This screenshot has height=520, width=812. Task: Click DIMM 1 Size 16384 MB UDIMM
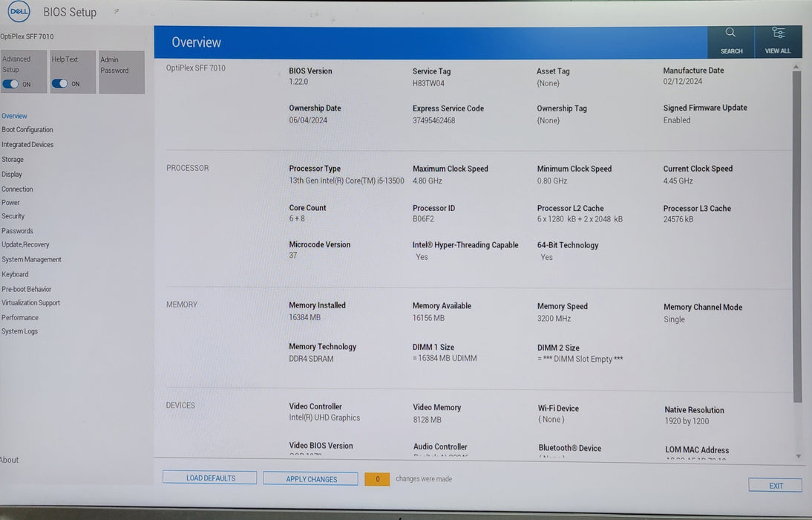(x=445, y=358)
